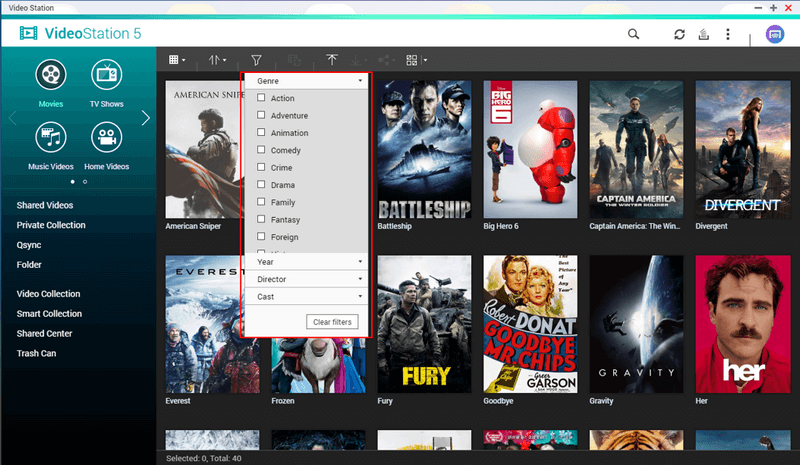
Task: Open Shared Center in sidebar
Action: [x=44, y=334]
